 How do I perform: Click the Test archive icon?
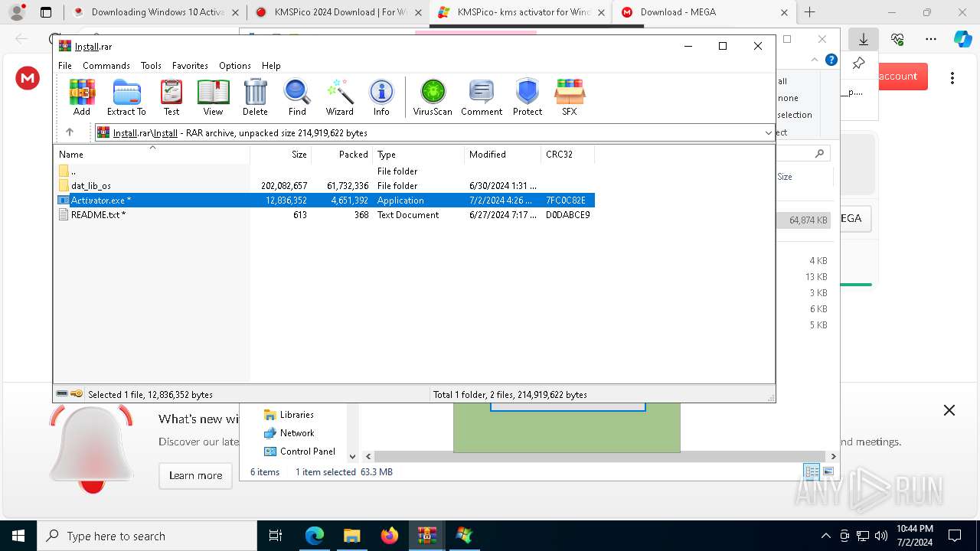[x=171, y=97]
